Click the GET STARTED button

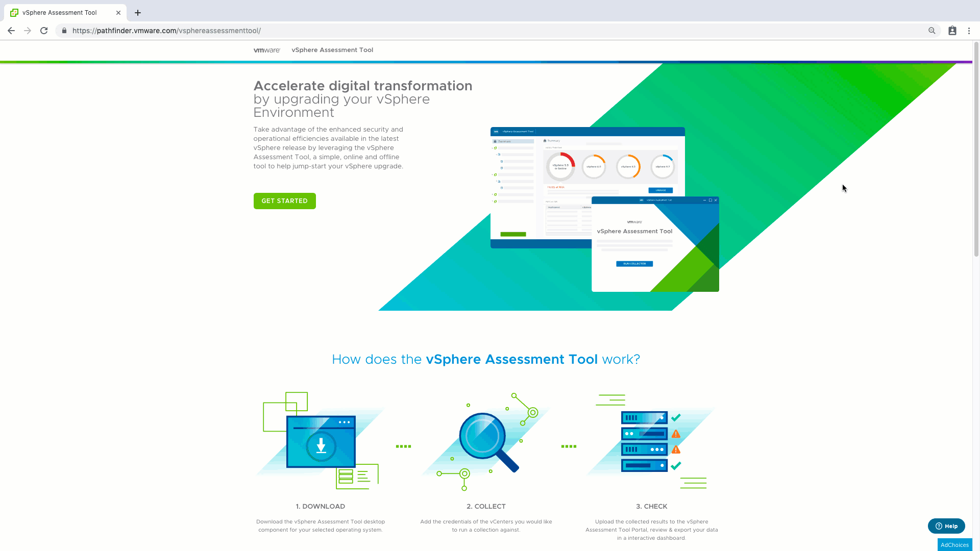(x=284, y=201)
